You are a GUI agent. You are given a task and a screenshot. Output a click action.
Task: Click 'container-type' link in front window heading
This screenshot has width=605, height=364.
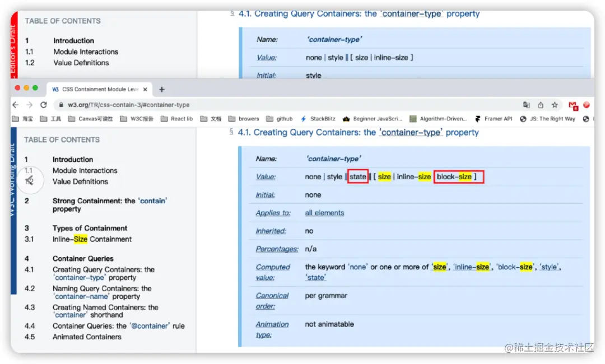tap(410, 132)
